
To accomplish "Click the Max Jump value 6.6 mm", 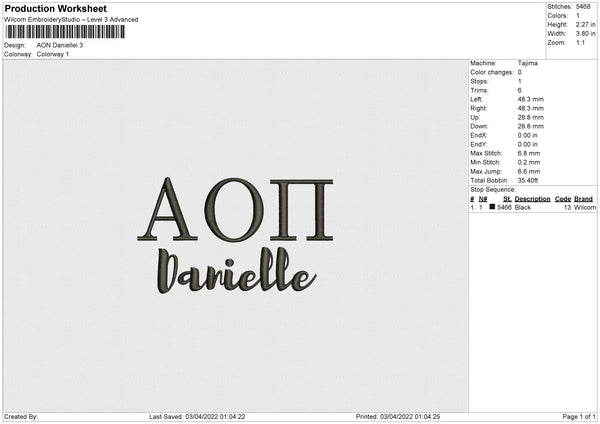I will (529, 171).
